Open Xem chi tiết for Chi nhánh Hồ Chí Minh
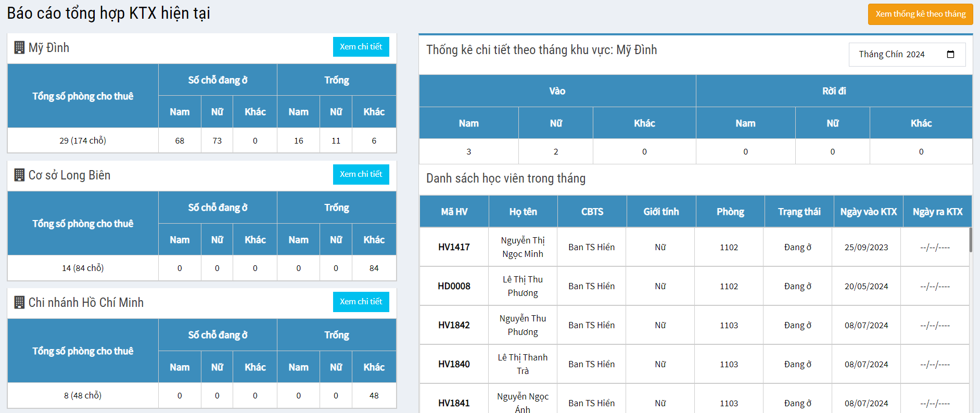This screenshot has height=413, width=980. (x=361, y=302)
